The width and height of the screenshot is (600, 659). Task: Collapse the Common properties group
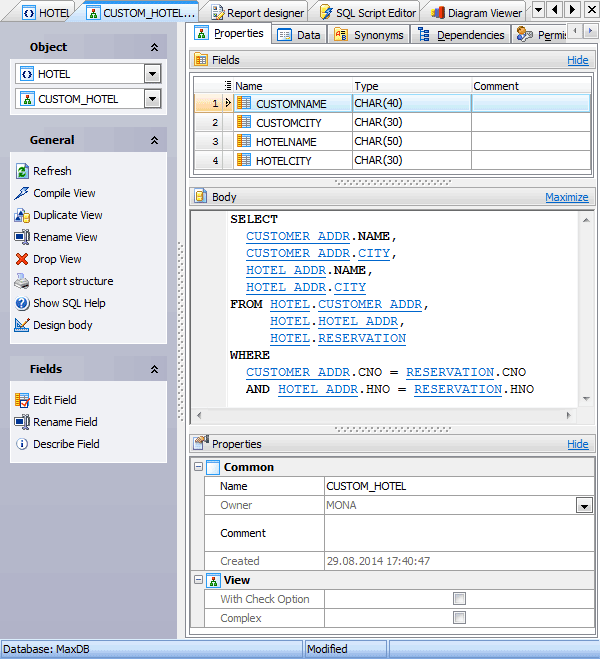pos(197,467)
